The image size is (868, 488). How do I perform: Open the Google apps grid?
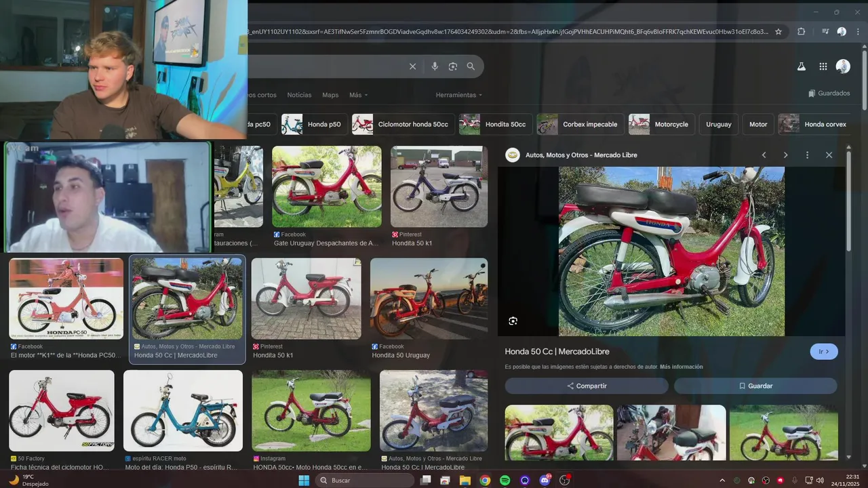point(823,66)
